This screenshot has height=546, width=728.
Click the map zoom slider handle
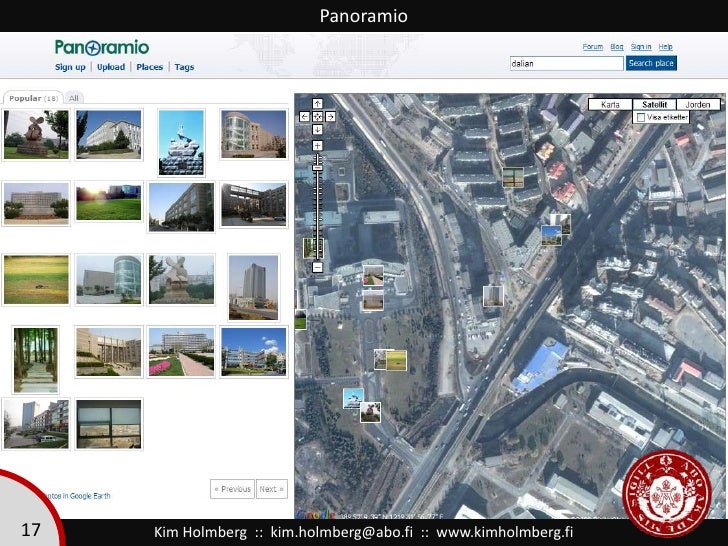[x=317, y=168]
